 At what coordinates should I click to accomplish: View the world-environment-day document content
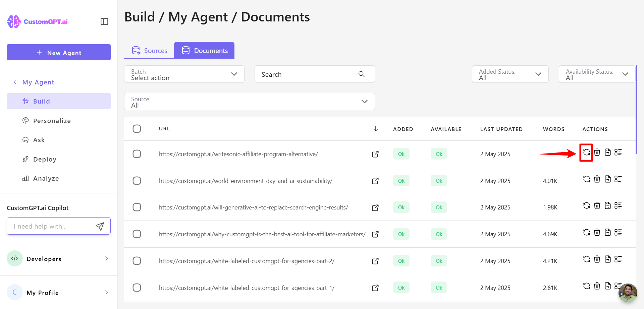tap(608, 179)
